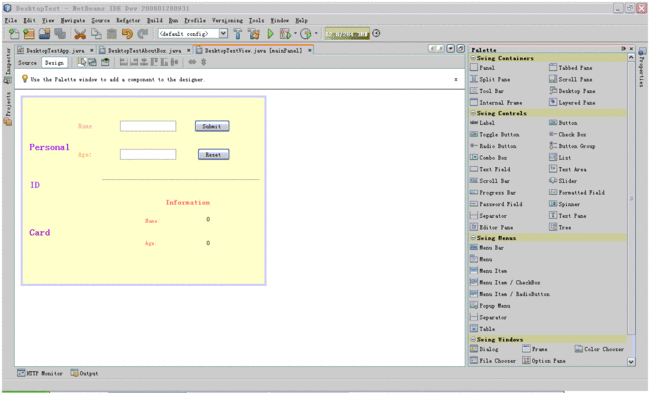
Task: Click the Paste clipboard icon
Action: tap(112, 34)
